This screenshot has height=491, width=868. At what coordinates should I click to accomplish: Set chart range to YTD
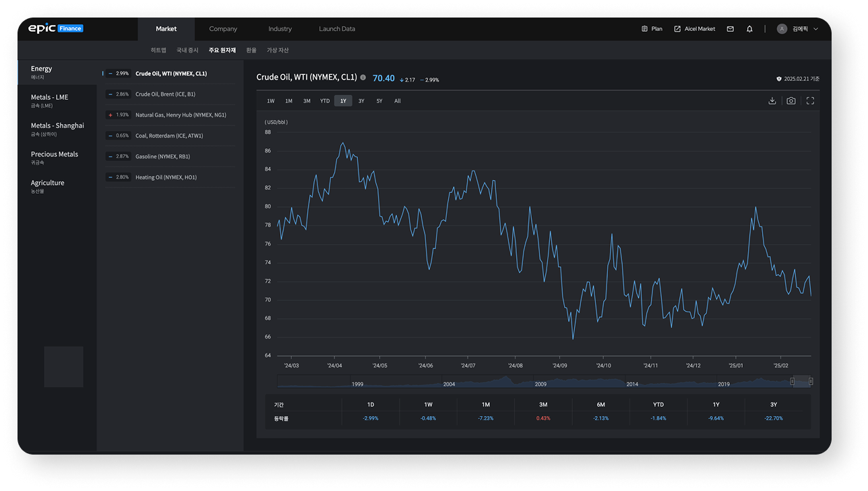coord(325,101)
